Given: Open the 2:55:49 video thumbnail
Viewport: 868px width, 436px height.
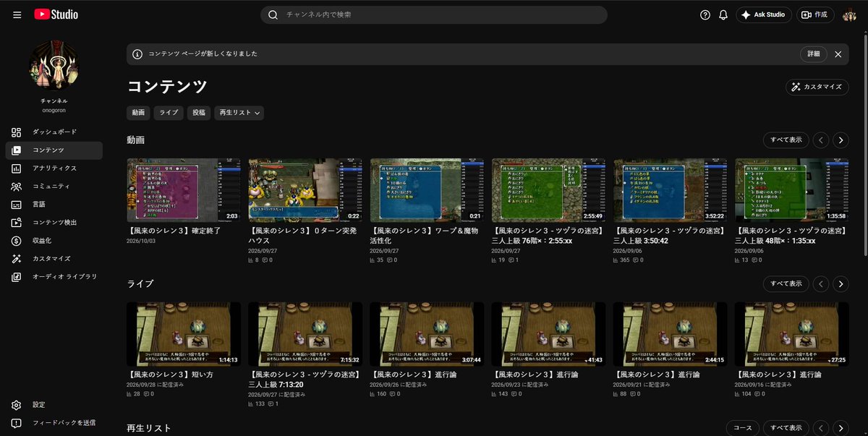Looking at the screenshot, I should [548, 190].
